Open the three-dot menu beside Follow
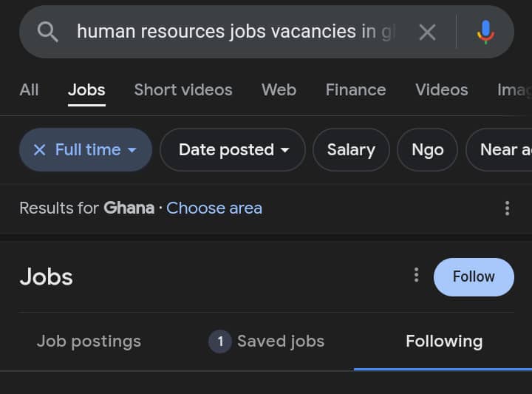The image size is (532, 394). tap(416, 276)
